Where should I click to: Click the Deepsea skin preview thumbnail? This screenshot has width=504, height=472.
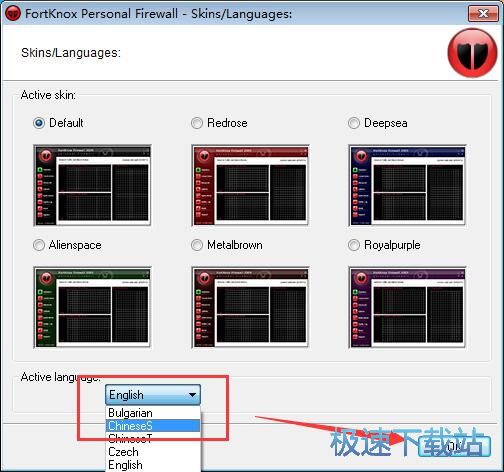point(407,185)
